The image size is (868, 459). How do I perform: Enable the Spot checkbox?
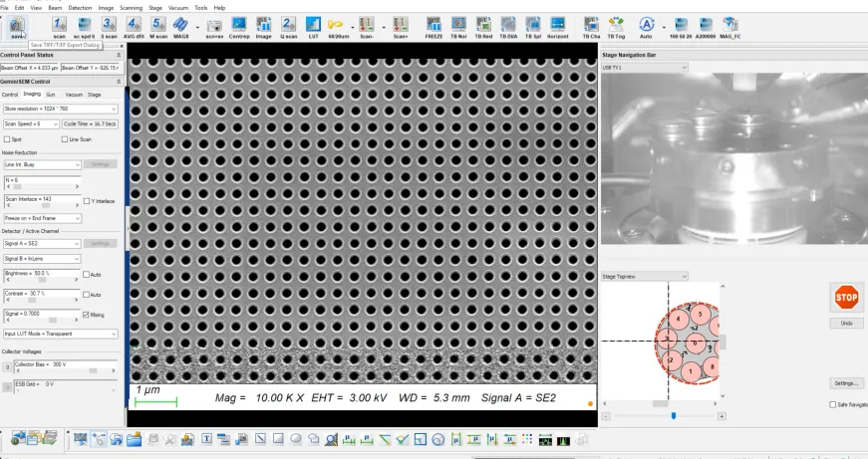click(x=7, y=139)
